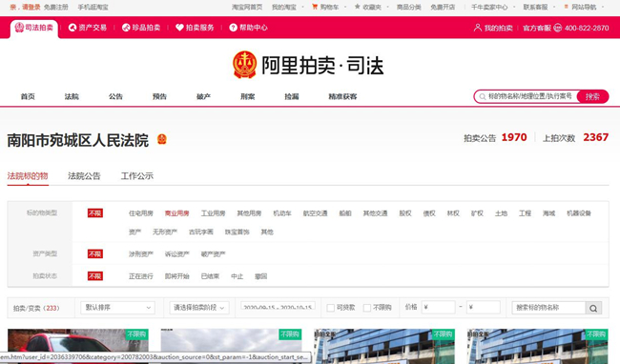This screenshot has width=620, height=364.
Task: Filter by 股权 type
Action: [405, 213]
